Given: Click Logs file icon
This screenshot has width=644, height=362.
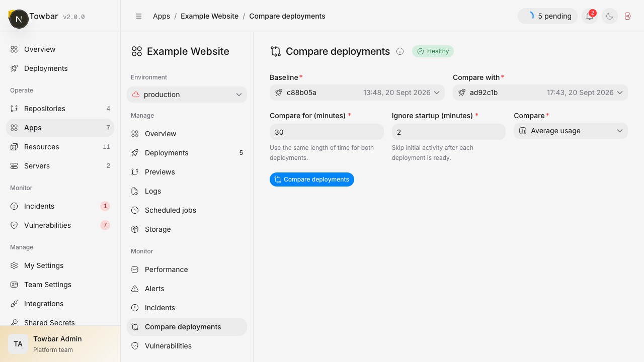Looking at the screenshot, I should point(135,191).
